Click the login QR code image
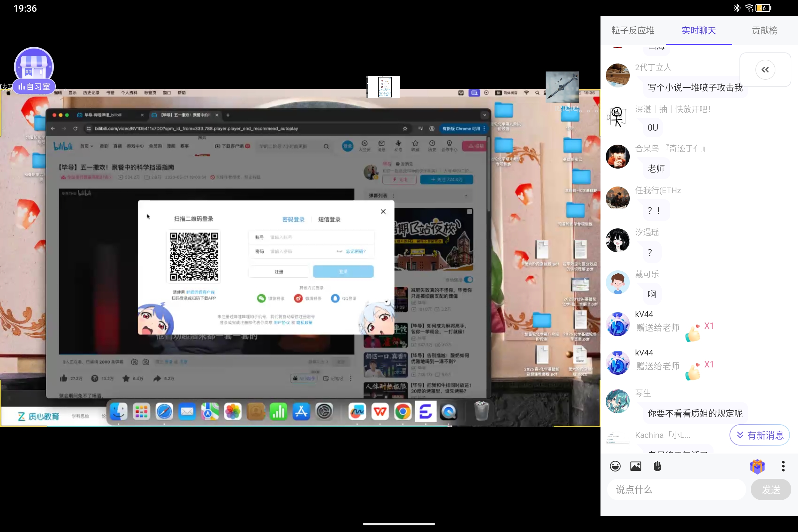 194,256
